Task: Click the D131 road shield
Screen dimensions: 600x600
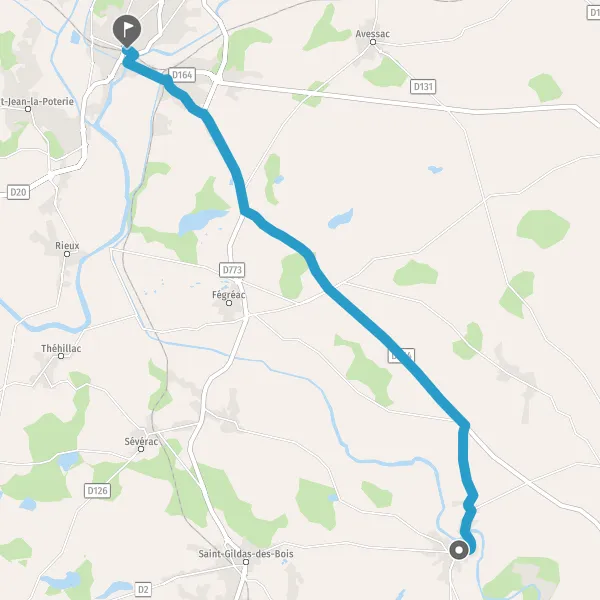Action: click(423, 87)
